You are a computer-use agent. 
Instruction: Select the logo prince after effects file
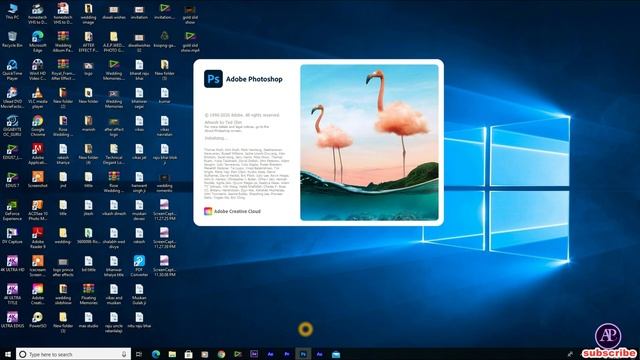(x=63, y=266)
